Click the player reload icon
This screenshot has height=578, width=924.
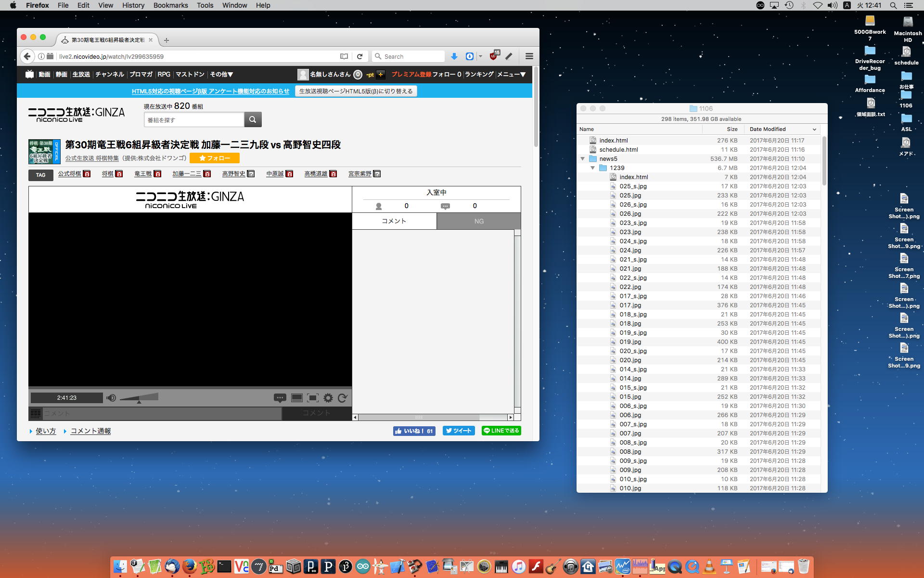[343, 398]
